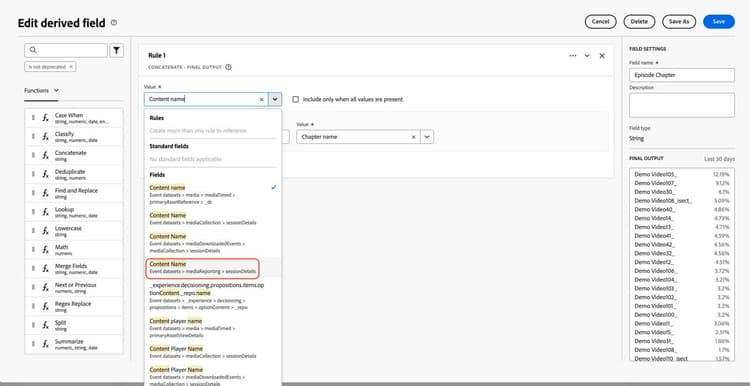Choose Content Player Name under mediaCollection sessionDetails
This screenshot has width=750, height=386.
(212, 352)
